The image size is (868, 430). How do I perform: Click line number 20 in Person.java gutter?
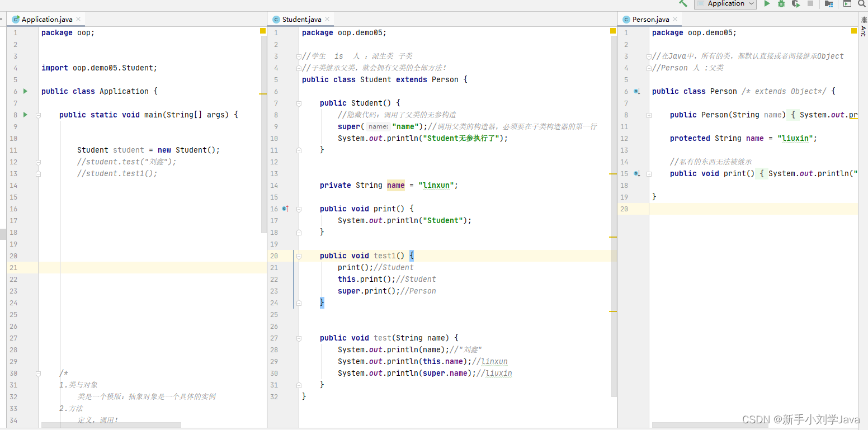tap(624, 209)
